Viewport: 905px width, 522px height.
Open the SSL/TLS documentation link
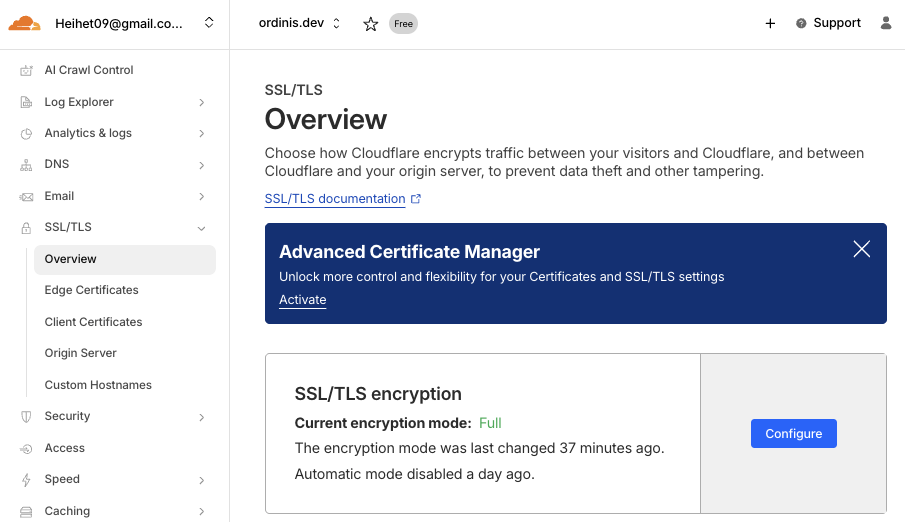[x=335, y=199]
